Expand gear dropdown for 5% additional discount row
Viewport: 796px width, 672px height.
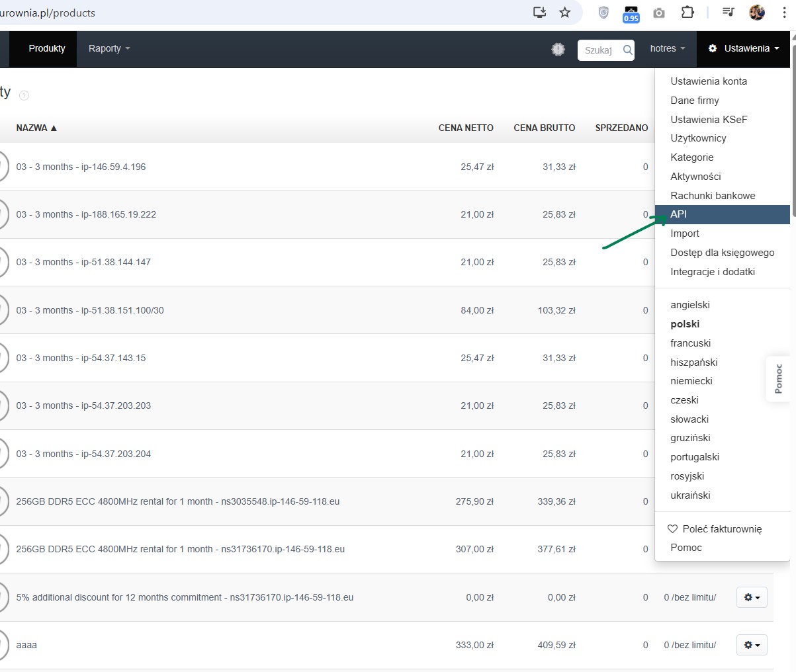click(752, 597)
